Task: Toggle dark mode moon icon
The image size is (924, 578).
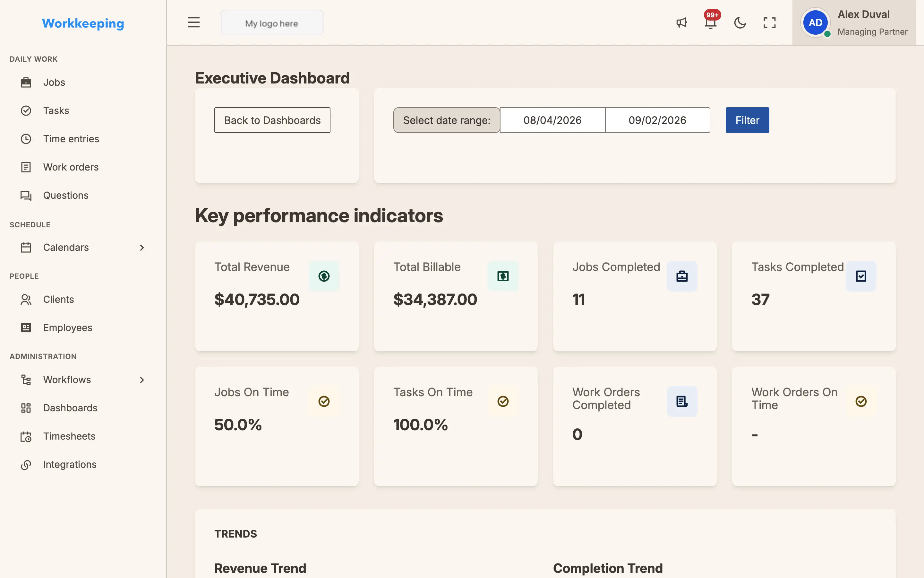Action: (740, 22)
